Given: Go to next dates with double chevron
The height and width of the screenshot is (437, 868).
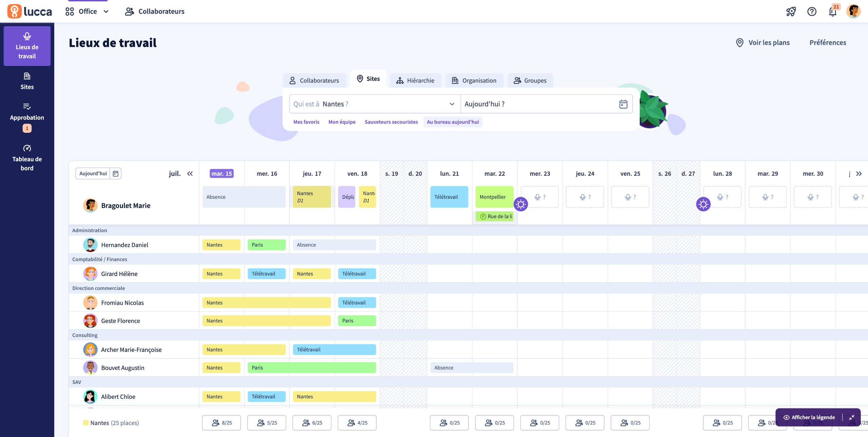Looking at the screenshot, I should 859,173.
